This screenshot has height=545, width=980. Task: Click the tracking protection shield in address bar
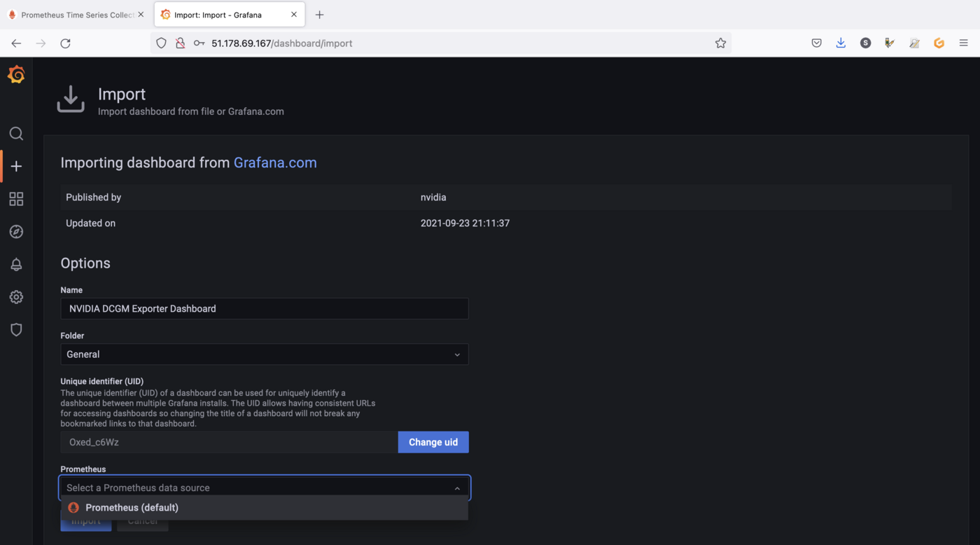tap(161, 43)
